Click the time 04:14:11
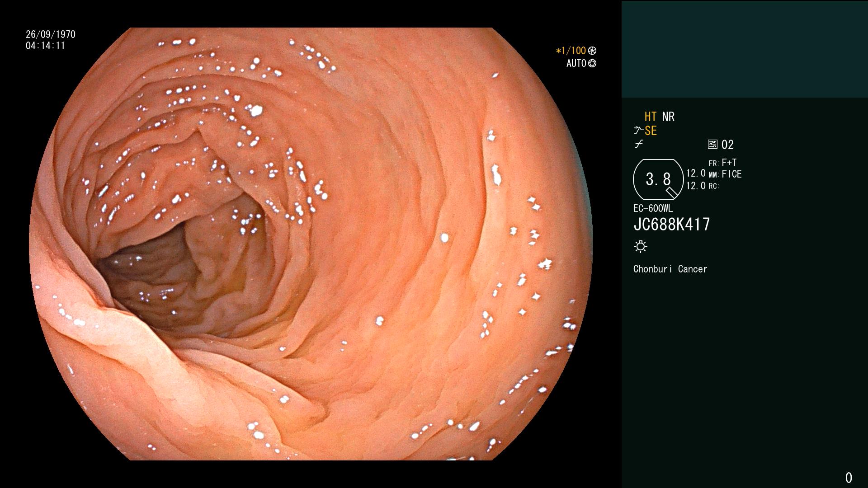The height and width of the screenshot is (488, 868). pyautogui.click(x=45, y=46)
